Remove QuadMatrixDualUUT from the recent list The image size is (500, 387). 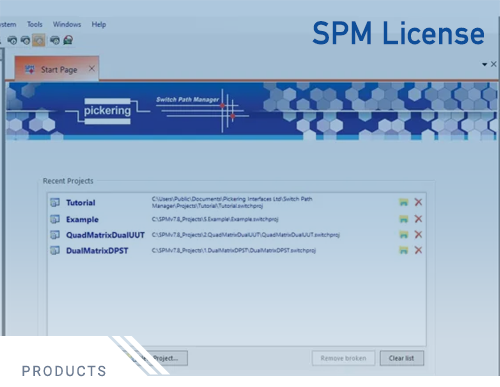click(418, 234)
